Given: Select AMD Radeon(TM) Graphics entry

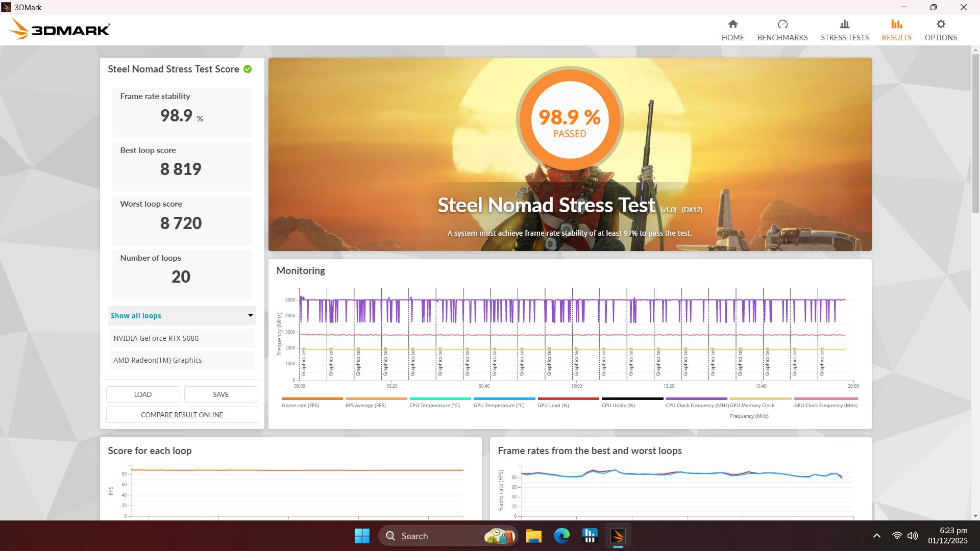Looking at the screenshot, I should (x=182, y=360).
